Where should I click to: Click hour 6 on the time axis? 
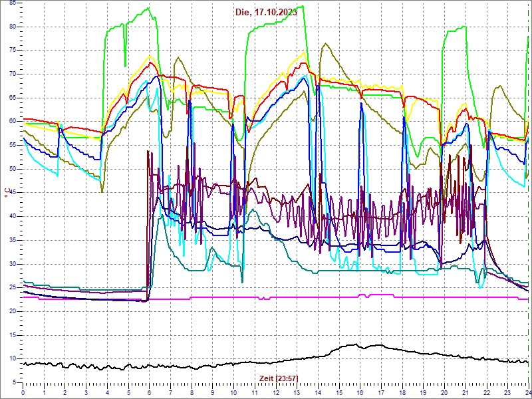point(149,392)
